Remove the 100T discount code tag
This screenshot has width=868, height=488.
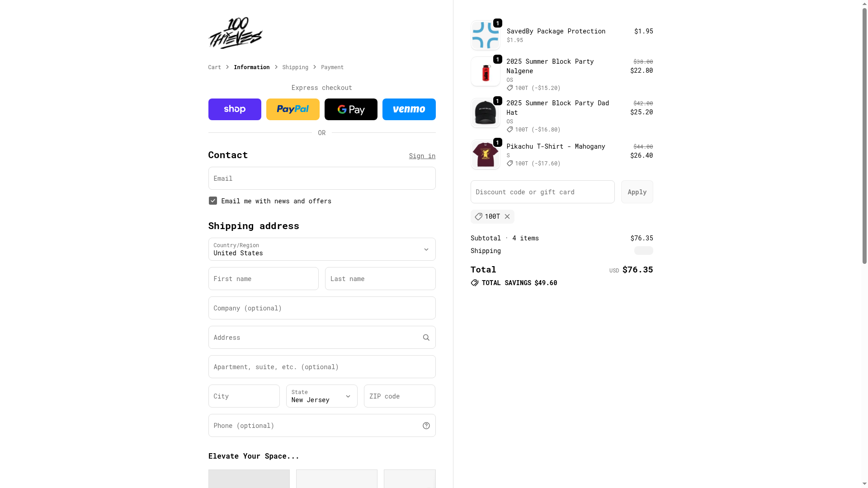(x=507, y=217)
